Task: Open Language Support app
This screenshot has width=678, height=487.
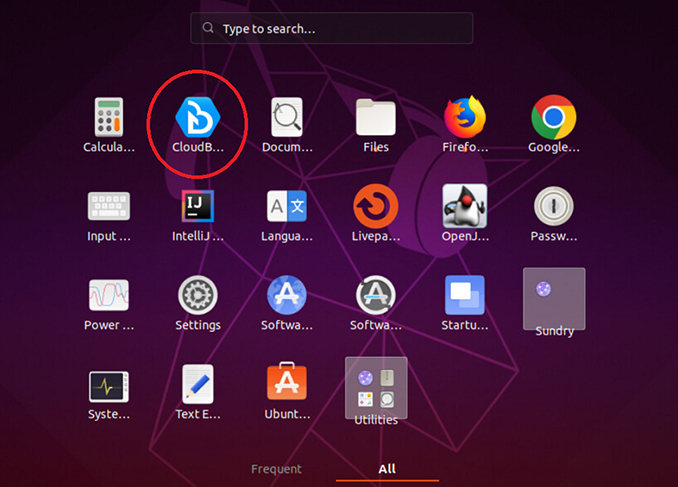Action: click(287, 206)
